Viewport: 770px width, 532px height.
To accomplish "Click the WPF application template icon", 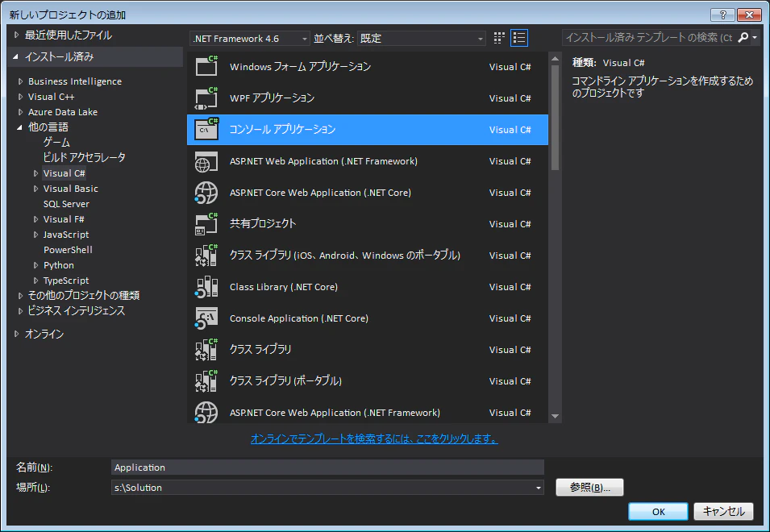I will tap(206, 98).
